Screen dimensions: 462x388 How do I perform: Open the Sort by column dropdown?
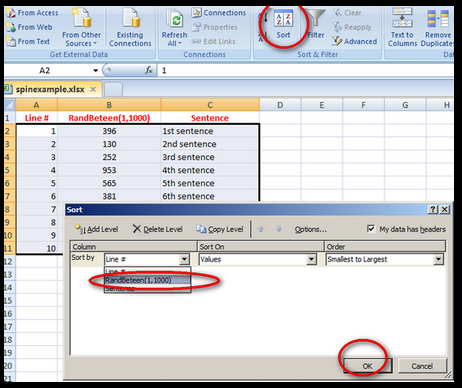(184, 259)
